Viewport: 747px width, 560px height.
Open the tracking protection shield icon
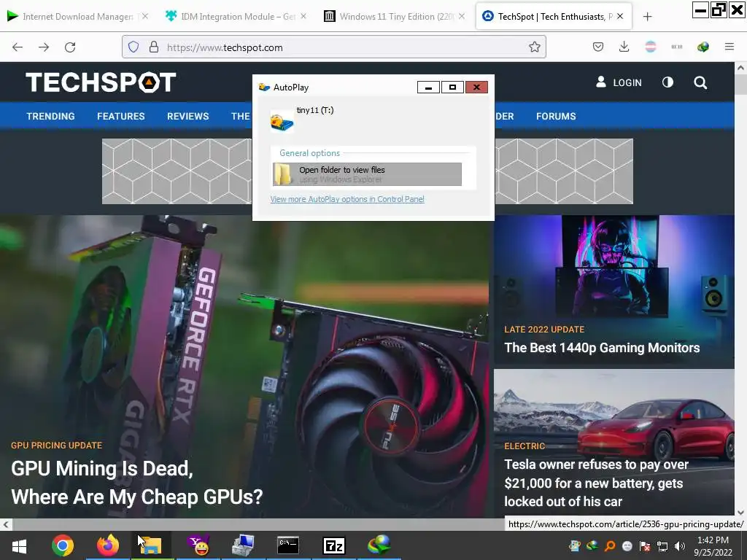tap(133, 47)
